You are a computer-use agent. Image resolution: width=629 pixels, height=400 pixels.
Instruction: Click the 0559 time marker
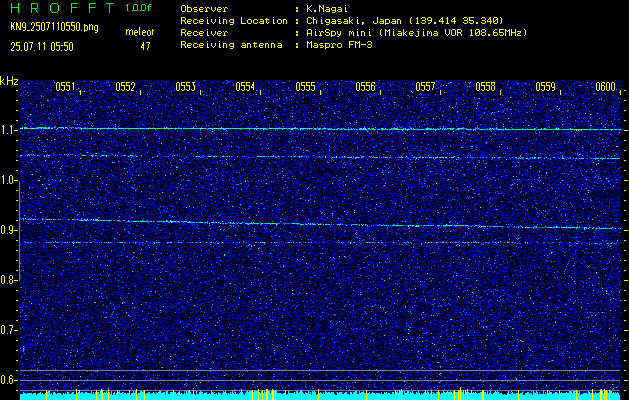[x=546, y=87]
